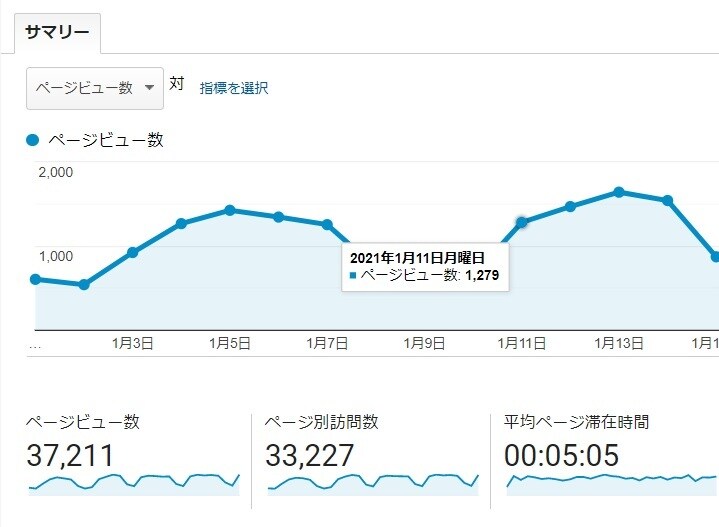
Task: Click the 37,211 page views total
Action: 70,455
